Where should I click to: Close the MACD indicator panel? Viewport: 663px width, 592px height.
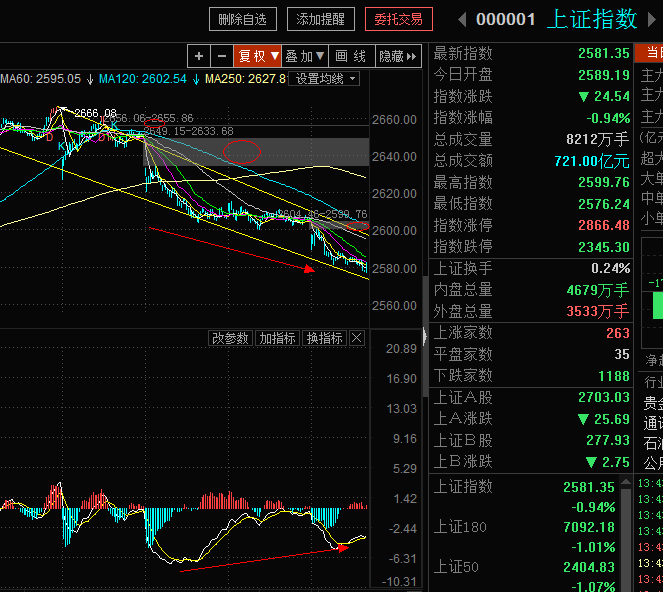pyautogui.click(x=357, y=339)
